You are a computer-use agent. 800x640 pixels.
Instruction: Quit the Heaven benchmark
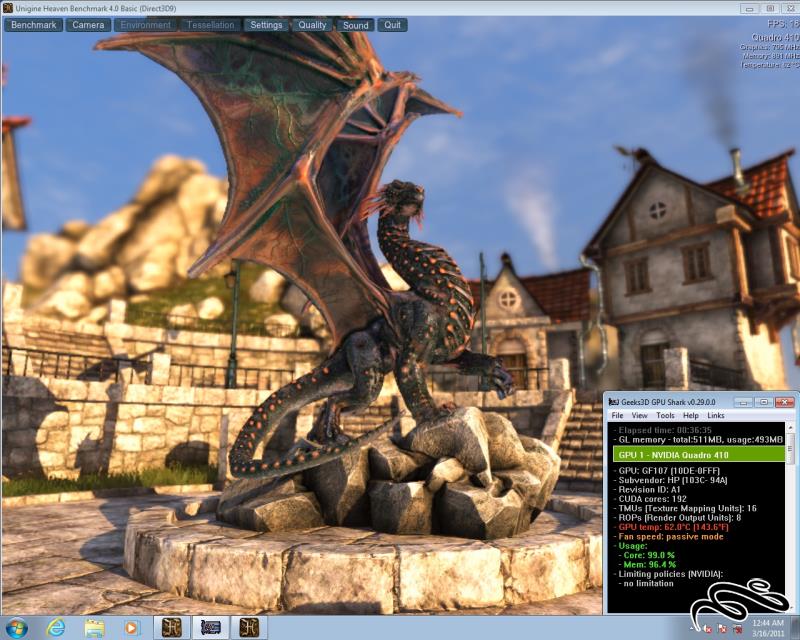(392, 25)
